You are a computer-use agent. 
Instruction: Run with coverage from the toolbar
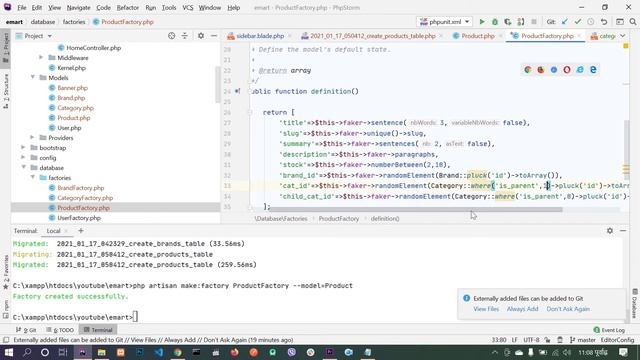(507, 22)
